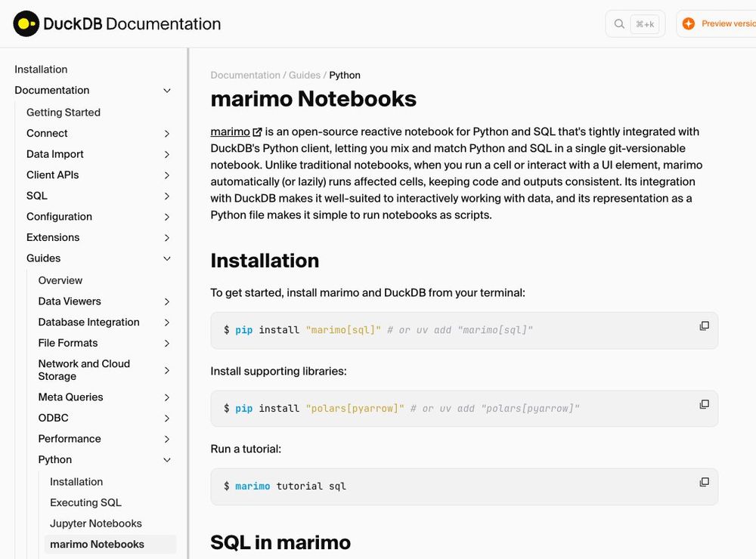Copy the marimo tutorial sql command
Screen dimensions: 756x559
(x=704, y=483)
